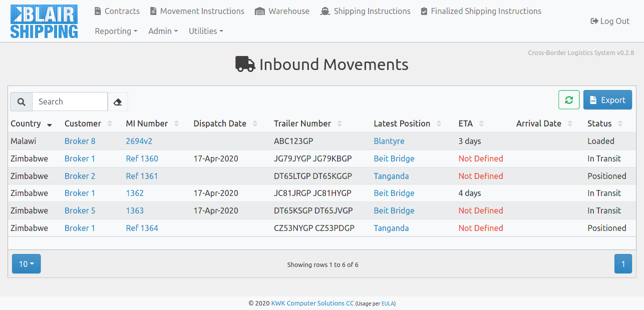The height and width of the screenshot is (310, 644).
Task: Open the Ref 1360 movement instruction link
Action: tap(142, 158)
